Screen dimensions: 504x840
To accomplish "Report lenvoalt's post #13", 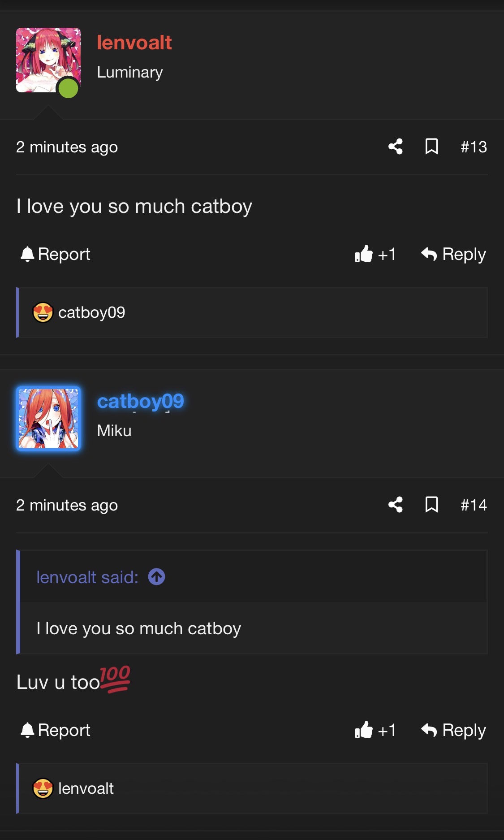I will click(x=56, y=254).
